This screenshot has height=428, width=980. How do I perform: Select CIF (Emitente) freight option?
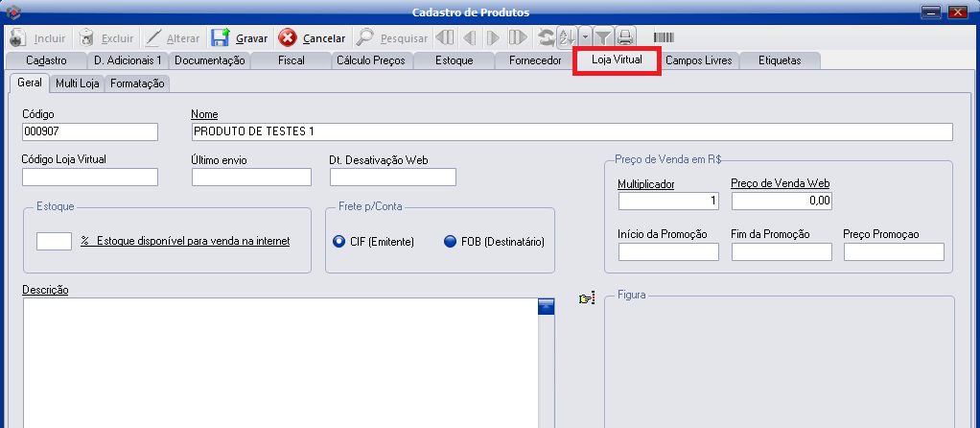[x=338, y=242]
